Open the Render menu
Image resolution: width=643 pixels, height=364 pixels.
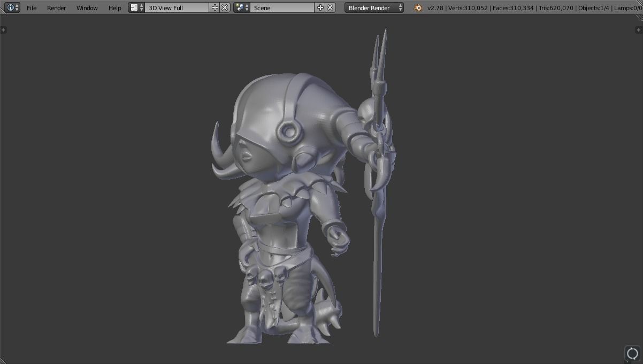coord(57,8)
